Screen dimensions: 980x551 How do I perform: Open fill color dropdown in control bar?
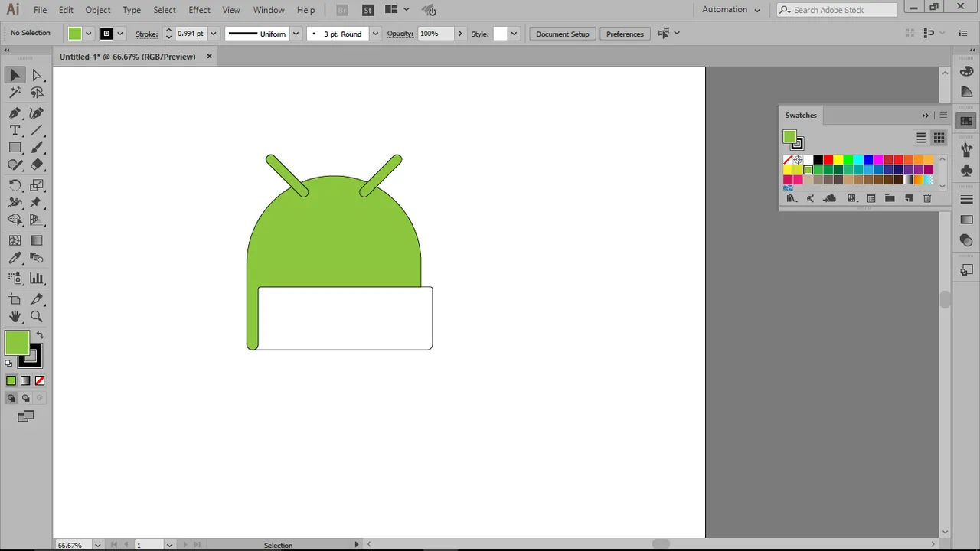[89, 34]
